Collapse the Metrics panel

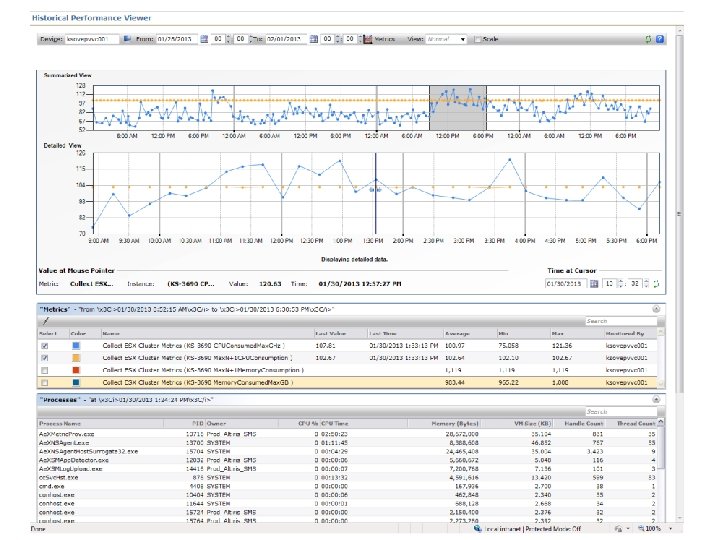coord(655,310)
